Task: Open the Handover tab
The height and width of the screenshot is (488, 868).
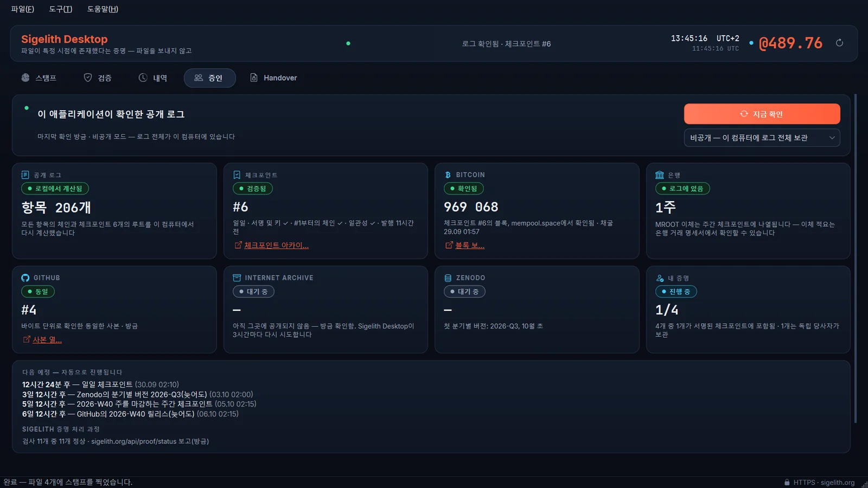Action: (273, 78)
